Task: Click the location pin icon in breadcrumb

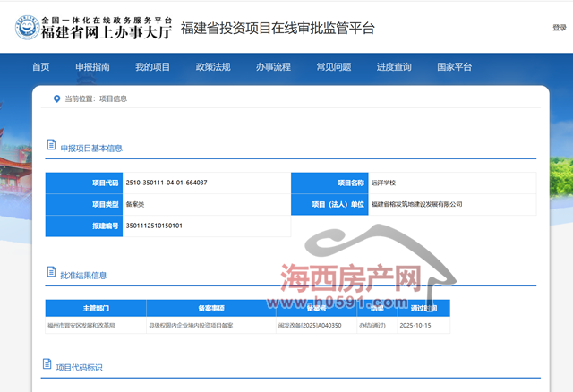Action: (56, 99)
